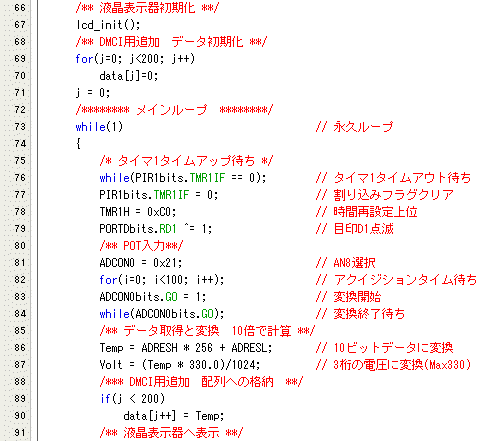This screenshot has width=499, height=441.
Task: Click ADCON0 = 0x21; statement
Action: [x=141, y=263]
